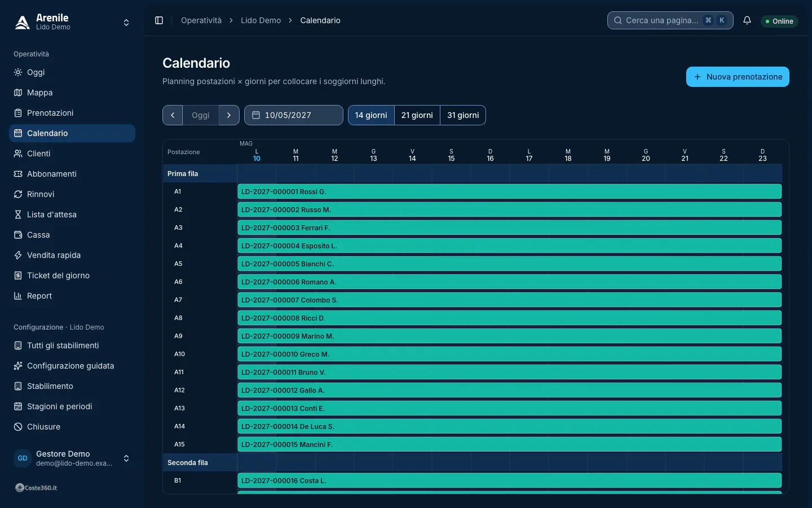Screen dimensions: 812x508
Task: Click the Oggi navigation button
Action: (201, 115)
